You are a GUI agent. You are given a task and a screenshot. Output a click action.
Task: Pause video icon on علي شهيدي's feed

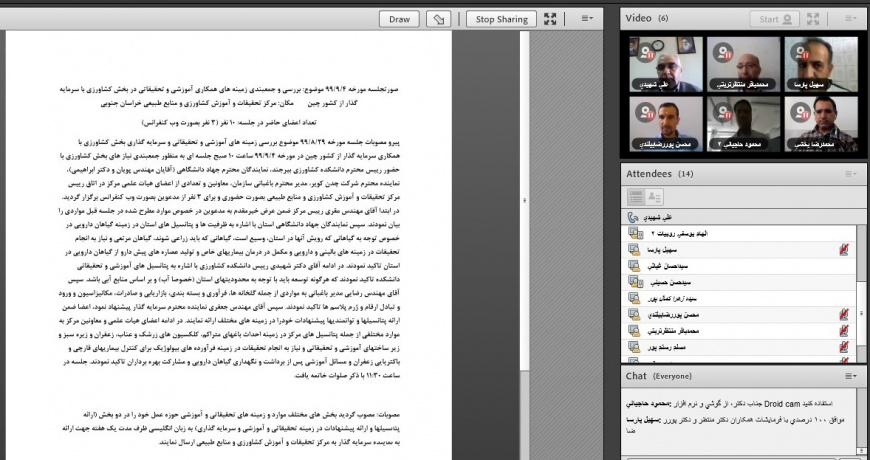click(647, 53)
